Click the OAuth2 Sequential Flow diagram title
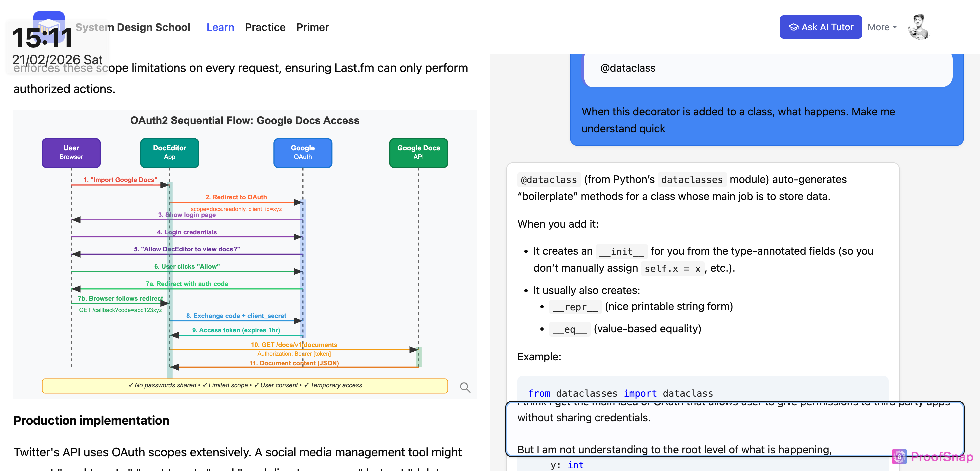This screenshot has height=471, width=980. pos(245,120)
